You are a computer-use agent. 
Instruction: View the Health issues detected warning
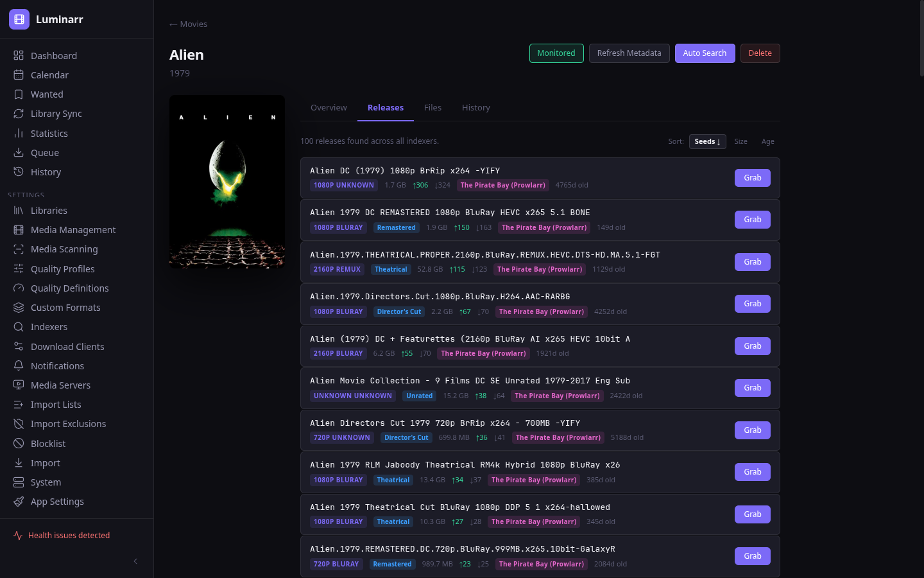[69, 535]
